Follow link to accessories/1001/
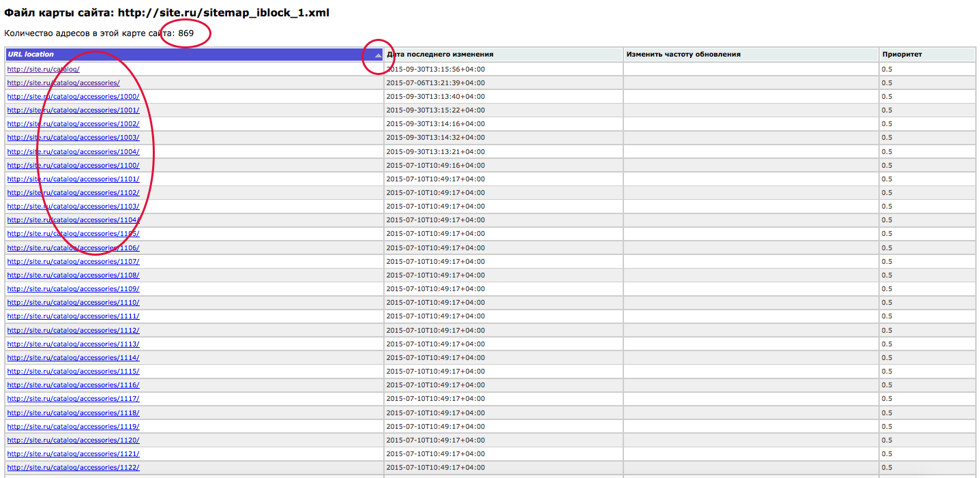This screenshot has width=980, height=478. tap(73, 110)
